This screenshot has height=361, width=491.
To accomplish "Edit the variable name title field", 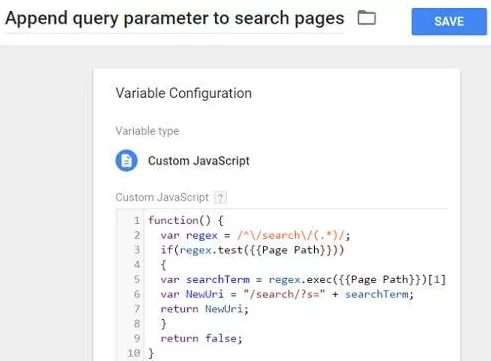I will click(174, 18).
